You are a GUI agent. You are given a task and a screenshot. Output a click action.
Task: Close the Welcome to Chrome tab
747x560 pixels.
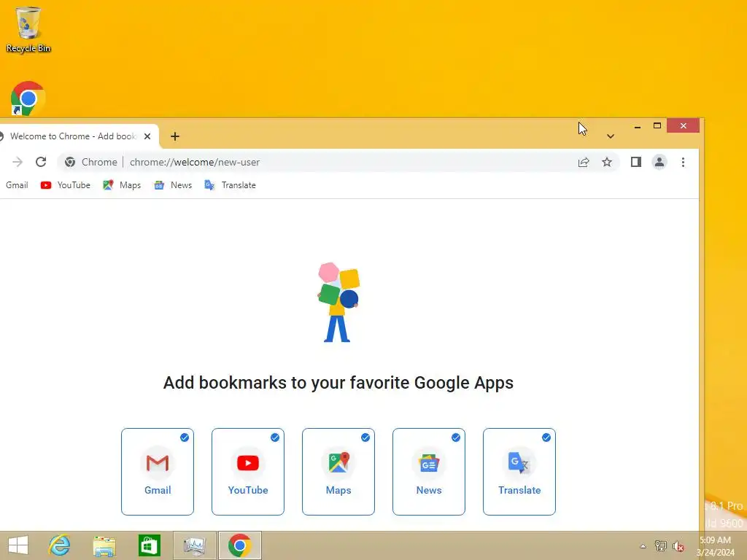point(147,136)
